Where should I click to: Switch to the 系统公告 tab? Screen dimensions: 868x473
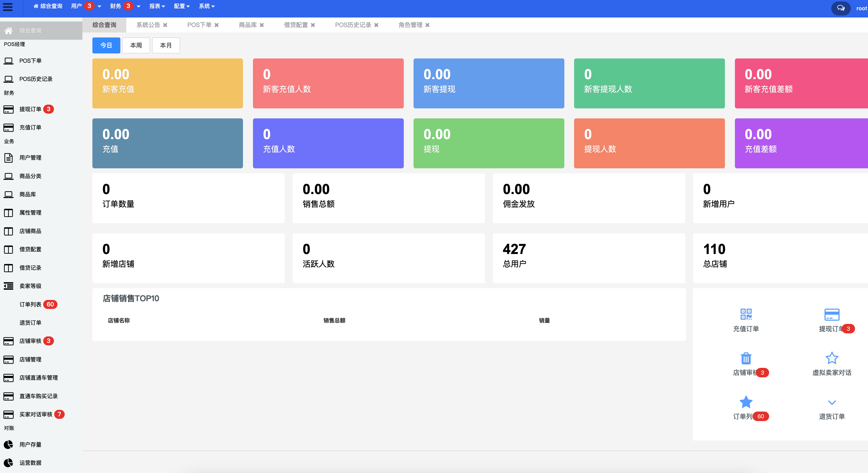click(148, 25)
